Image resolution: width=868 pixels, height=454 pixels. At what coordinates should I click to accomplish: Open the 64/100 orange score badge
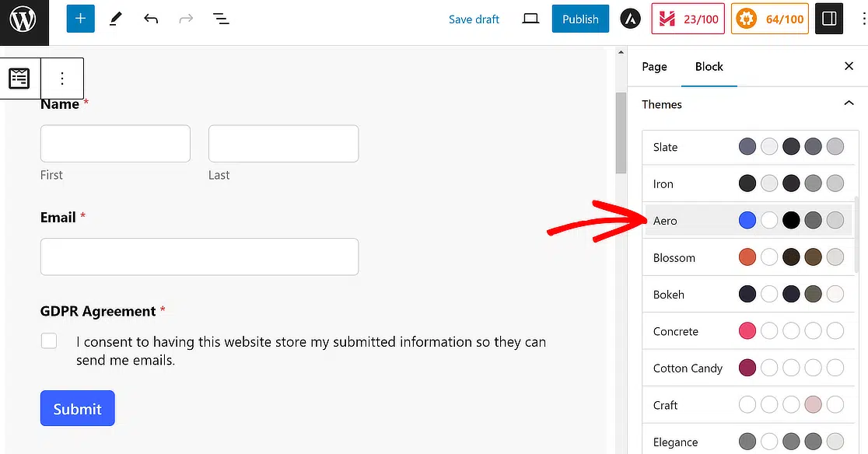click(769, 19)
